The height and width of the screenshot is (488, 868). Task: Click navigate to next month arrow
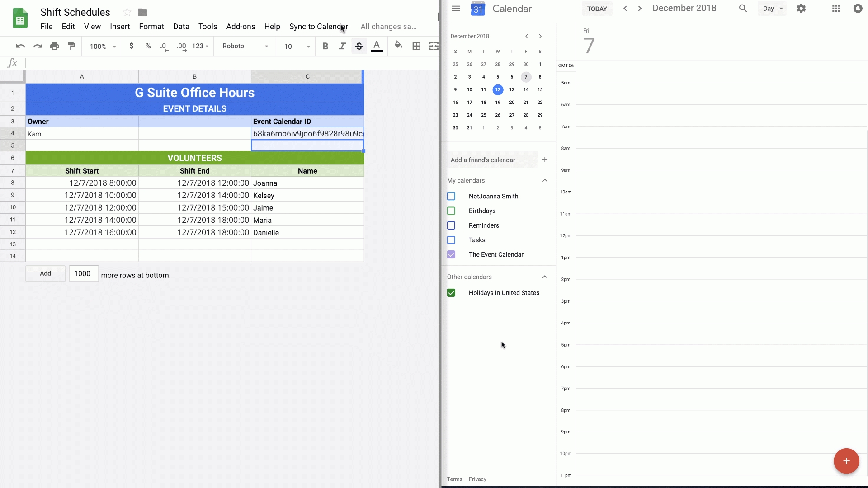pos(541,36)
